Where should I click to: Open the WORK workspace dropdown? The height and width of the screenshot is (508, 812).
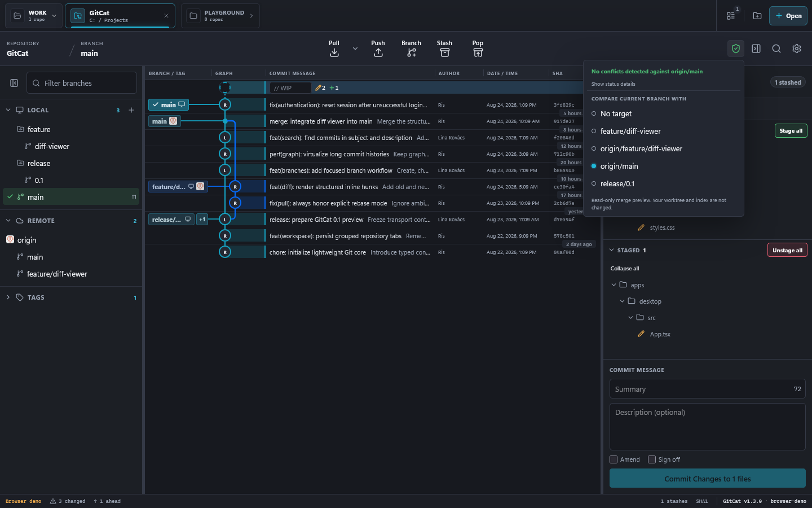click(54, 16)
